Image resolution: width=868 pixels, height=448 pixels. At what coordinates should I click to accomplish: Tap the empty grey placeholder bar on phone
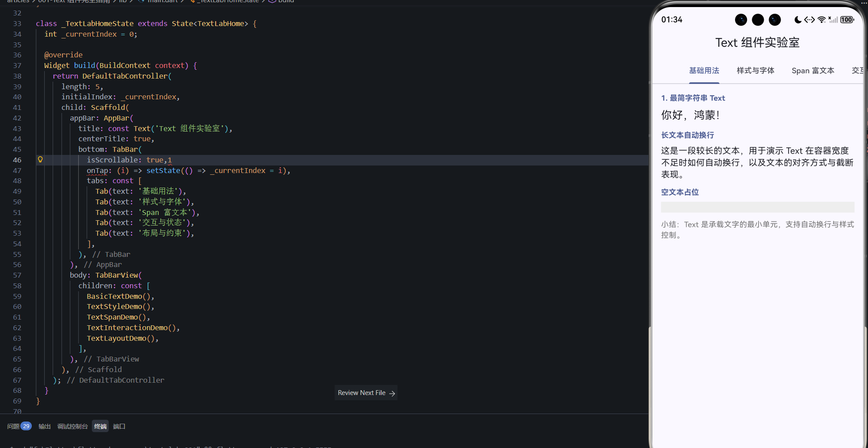pos(758,207)
